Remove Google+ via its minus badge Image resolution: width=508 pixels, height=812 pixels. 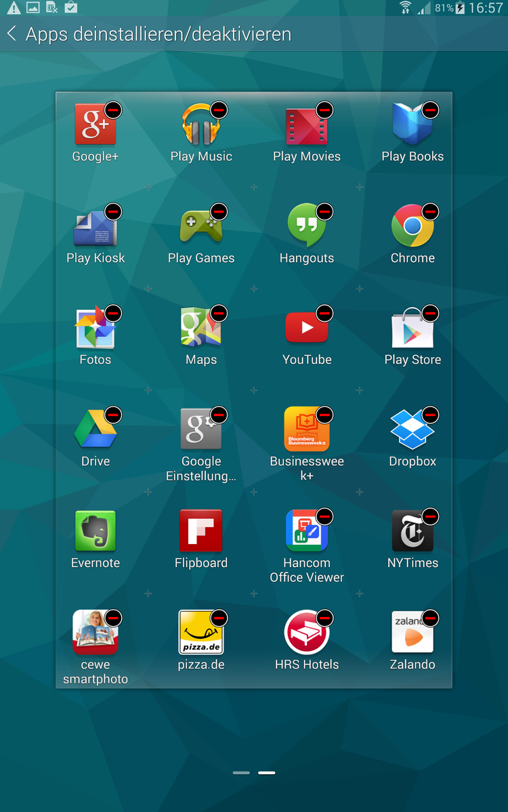coord(113,110)
